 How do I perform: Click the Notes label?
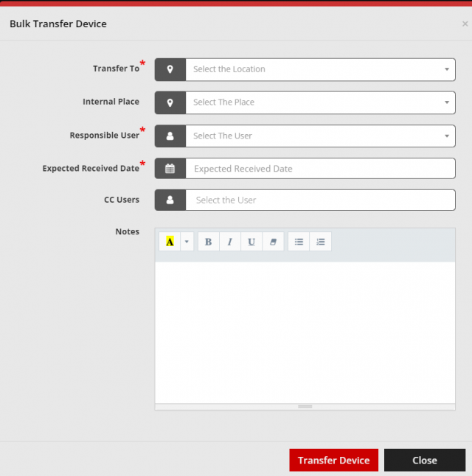(x=128, y=231)
